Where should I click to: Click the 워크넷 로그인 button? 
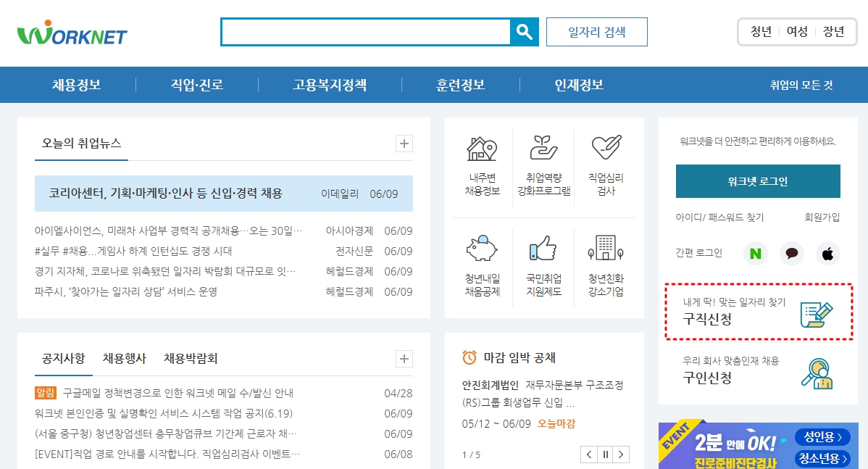pos(757,181)
